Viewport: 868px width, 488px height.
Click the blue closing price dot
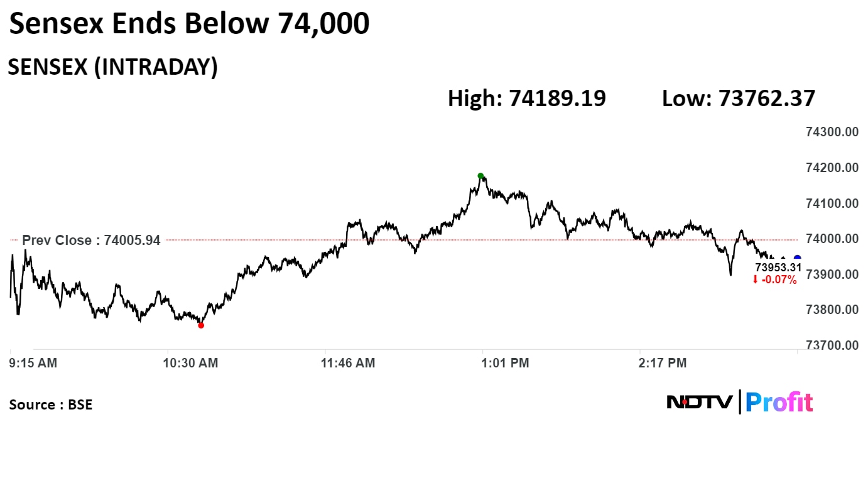pyautogui.click(x=798, y=258)
